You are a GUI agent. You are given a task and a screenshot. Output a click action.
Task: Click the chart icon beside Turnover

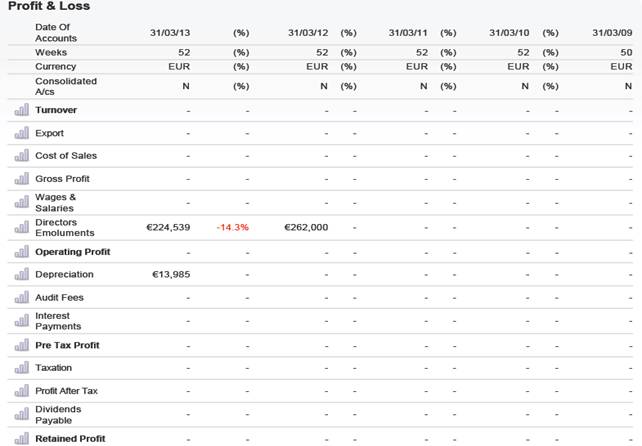(21, 110)
